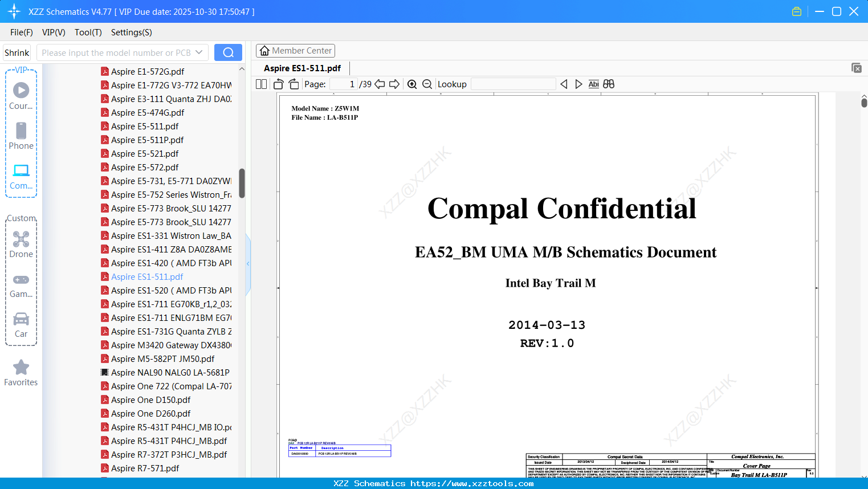Click the Member Center button

tap(295, 51)
